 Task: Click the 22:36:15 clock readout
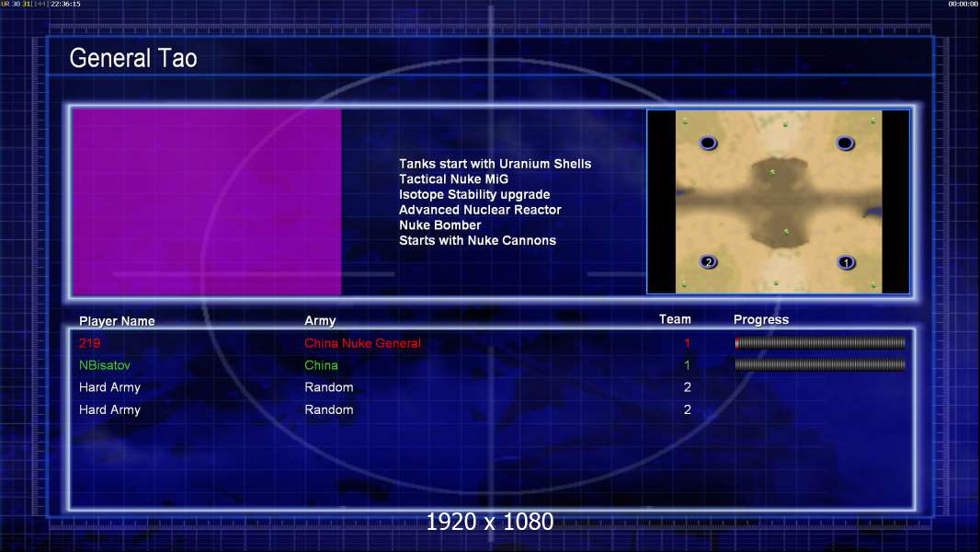(65, 4)
